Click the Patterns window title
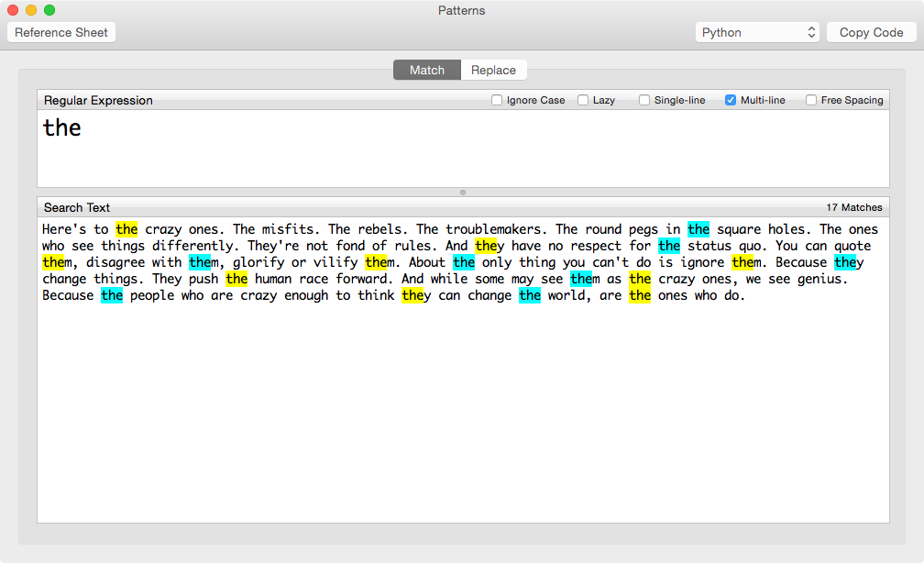Screen dimensions: 924x563 [x=461, y=11]
